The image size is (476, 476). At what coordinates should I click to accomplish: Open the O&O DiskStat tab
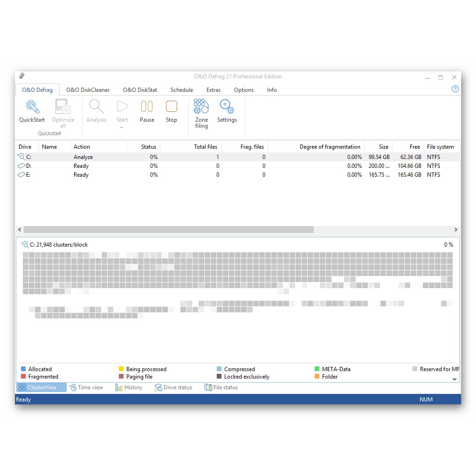pyautogui.click(x=140, y=90)
